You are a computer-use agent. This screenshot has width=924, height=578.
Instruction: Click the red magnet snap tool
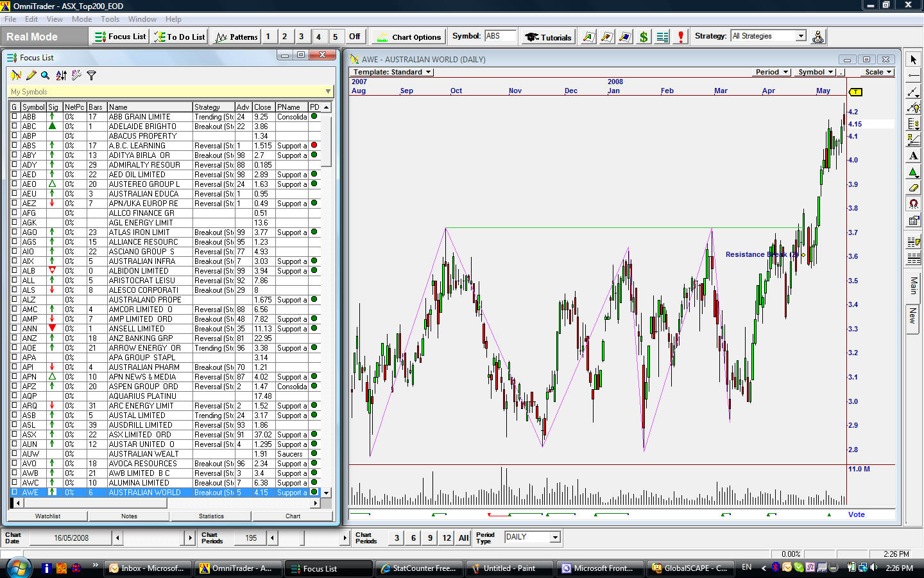tap(914, 204)
